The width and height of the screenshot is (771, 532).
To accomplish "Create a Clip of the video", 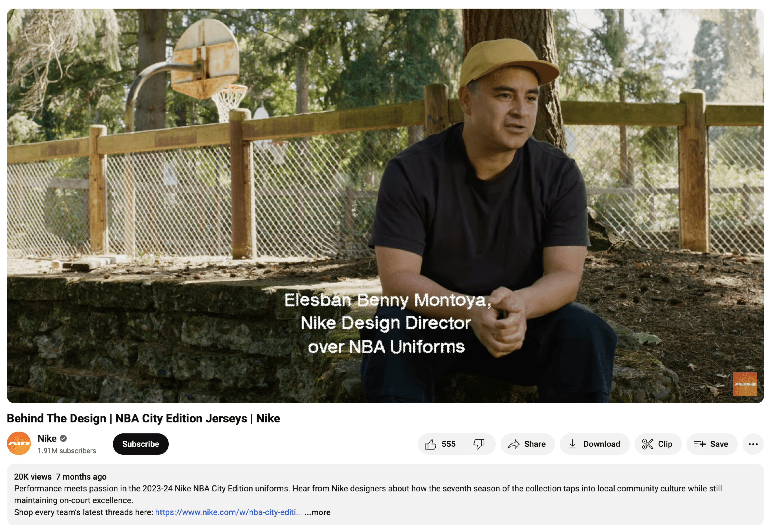I will pyautogui.click(x=658, y=444).
